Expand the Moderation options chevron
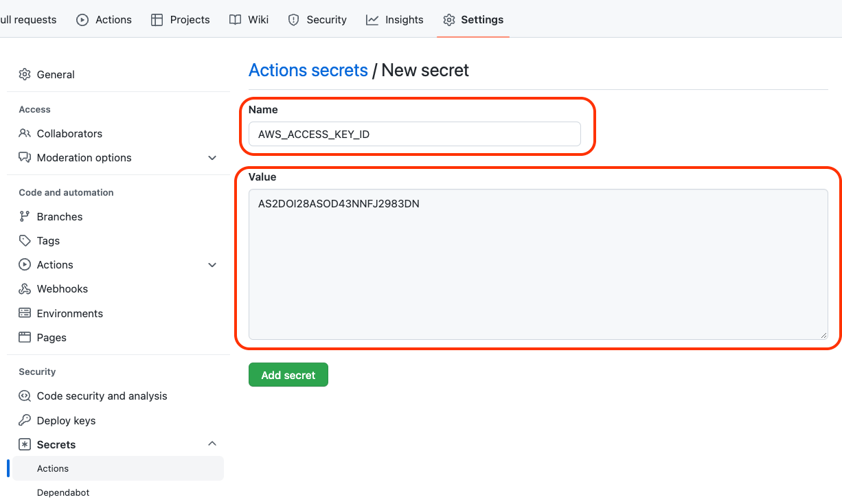Viewport: 842px width, 504px height. [x=212, y=158]
